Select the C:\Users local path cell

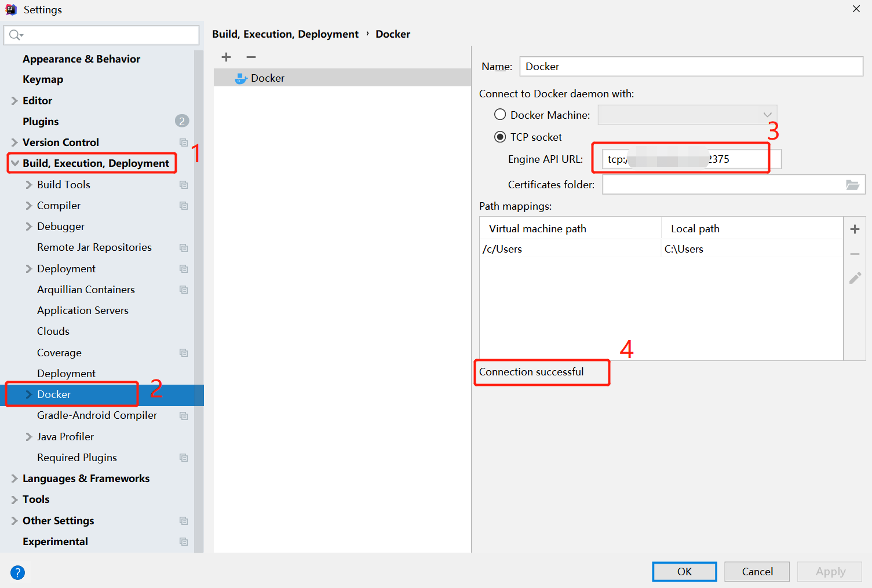752,249
